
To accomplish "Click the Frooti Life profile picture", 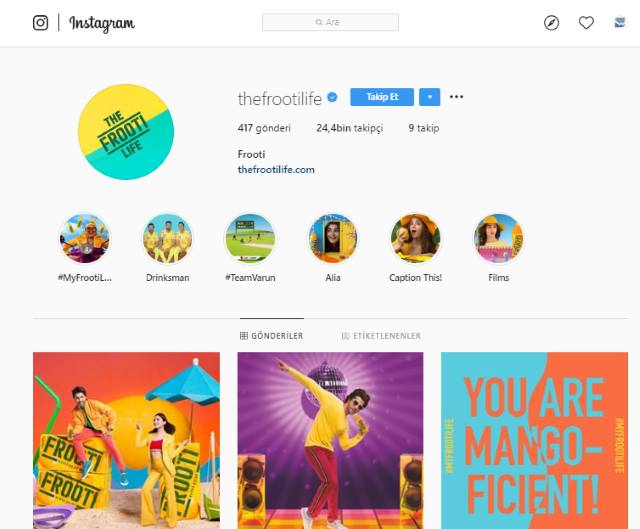I will tap(126, 132).
